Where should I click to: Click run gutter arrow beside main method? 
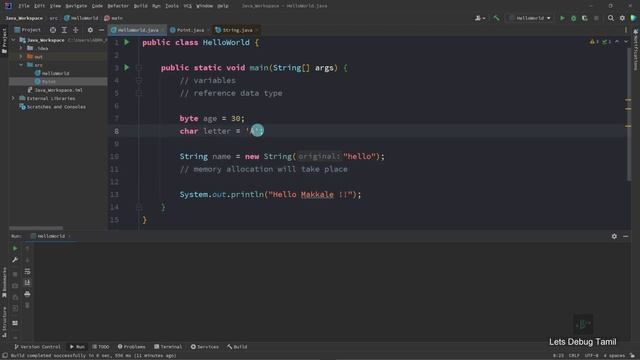(x=127, y=67)
